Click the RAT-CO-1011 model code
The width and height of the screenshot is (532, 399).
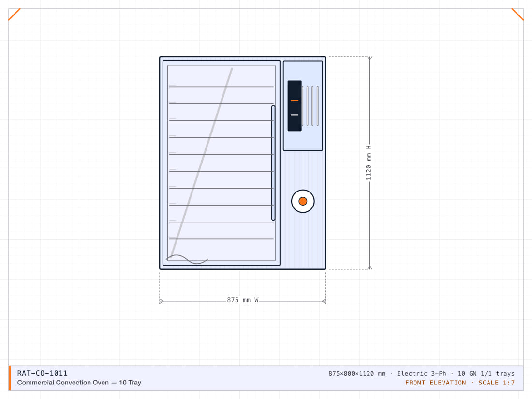pyautogui.click(x=43, y=373)
